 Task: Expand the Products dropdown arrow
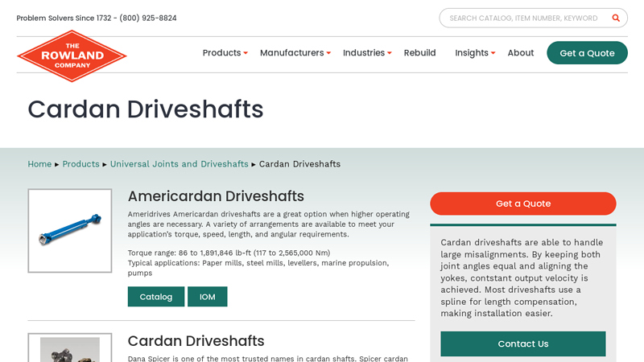click(246, 53)
